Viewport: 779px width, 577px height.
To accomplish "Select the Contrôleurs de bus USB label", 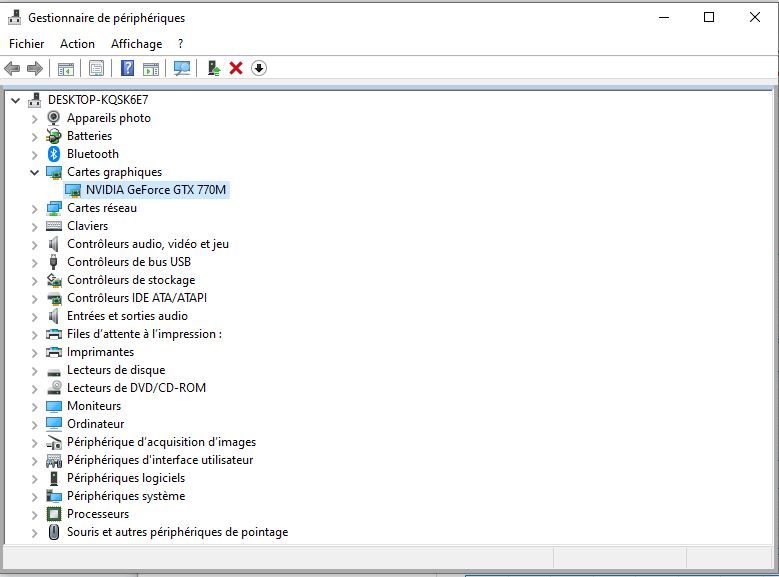I will click(x=129, y=262).
